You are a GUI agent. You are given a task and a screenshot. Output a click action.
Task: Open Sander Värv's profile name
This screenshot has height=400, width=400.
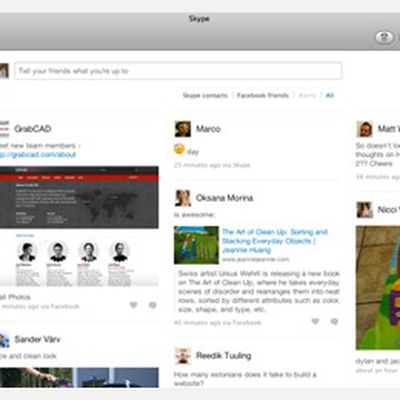click(37, 339)
